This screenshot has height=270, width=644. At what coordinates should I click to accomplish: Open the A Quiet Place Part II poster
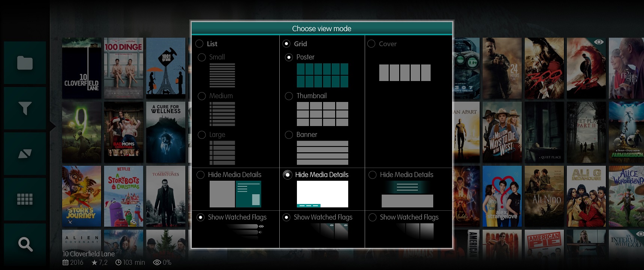586,132
